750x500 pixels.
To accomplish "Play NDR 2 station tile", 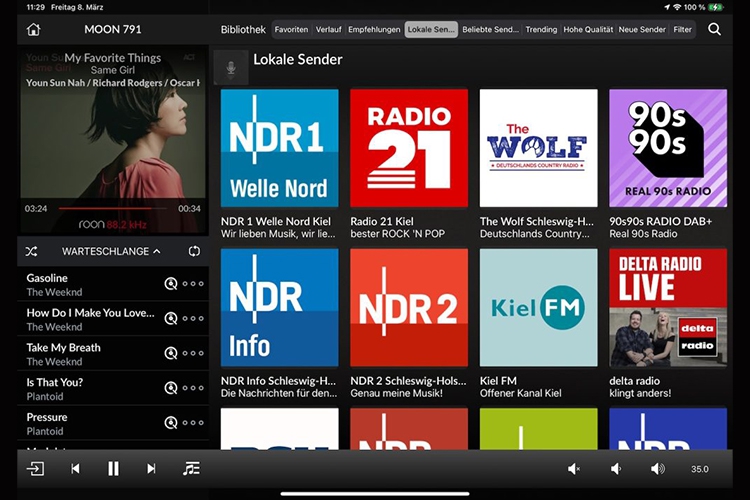I will [x=409, y=307].
